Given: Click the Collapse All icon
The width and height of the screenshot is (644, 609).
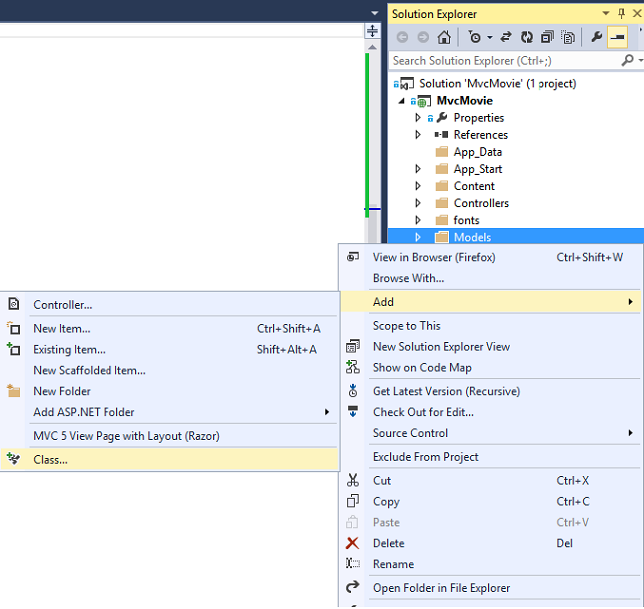Looking at the screenshot, I should 547,37.
